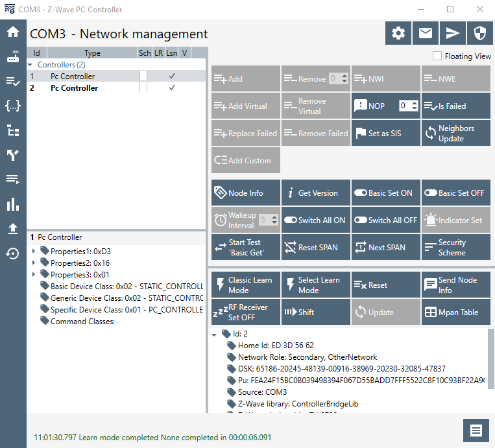The image size is (495, 448).
Task: Open the fork routing sidebar icon
Action: [x=13, y=155]
